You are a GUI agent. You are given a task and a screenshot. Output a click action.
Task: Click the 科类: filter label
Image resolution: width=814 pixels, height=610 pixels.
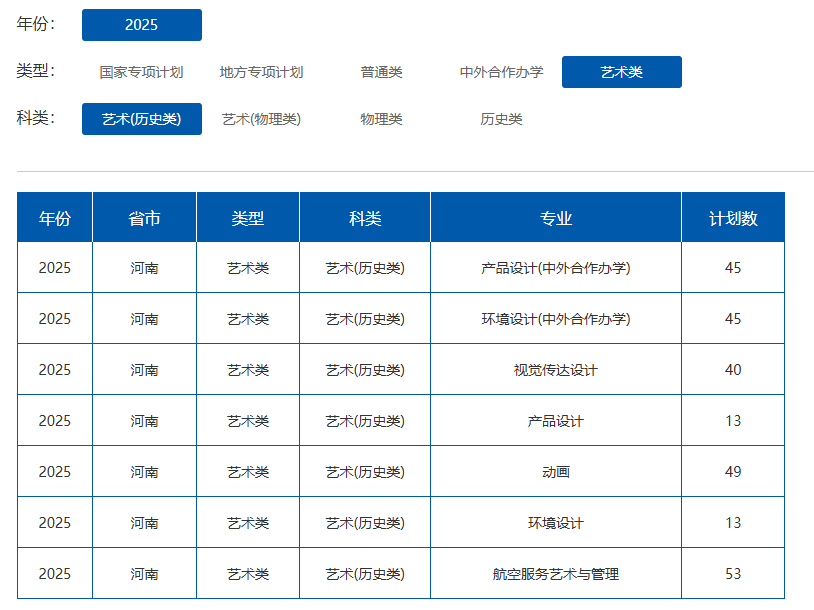36,118
